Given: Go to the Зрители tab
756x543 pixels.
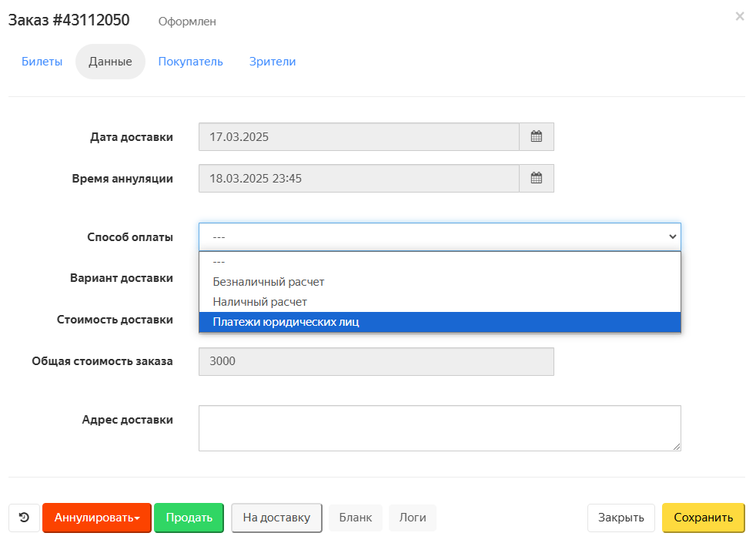Looking at the screenshot, I should [273, 62].
